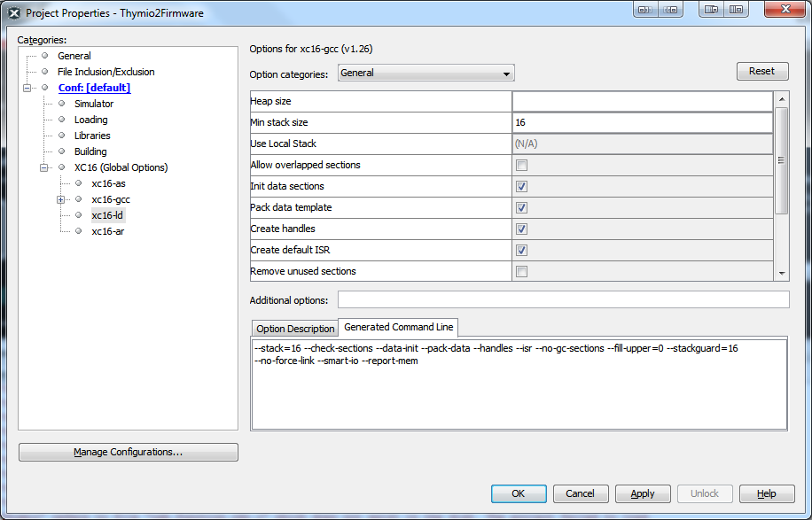812x520 pixels.
Task: Select the xc16-ar tree item
Action: pos(108,231)
